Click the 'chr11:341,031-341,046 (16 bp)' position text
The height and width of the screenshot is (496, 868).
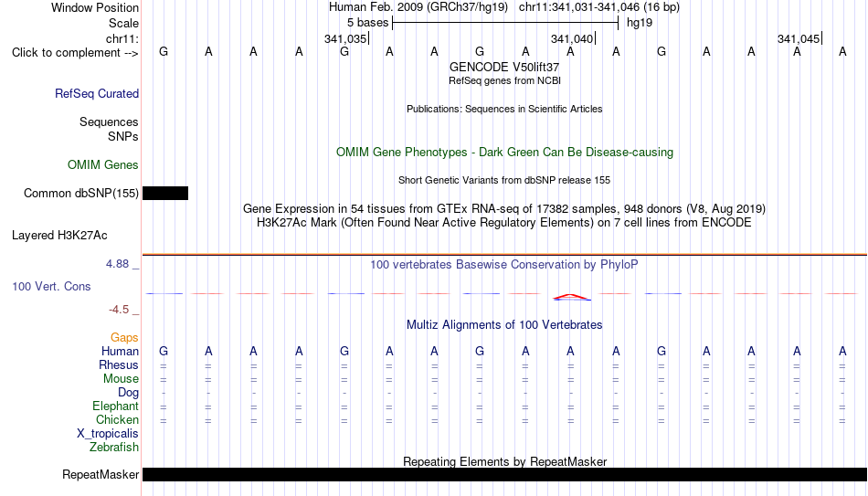[599, 7]
